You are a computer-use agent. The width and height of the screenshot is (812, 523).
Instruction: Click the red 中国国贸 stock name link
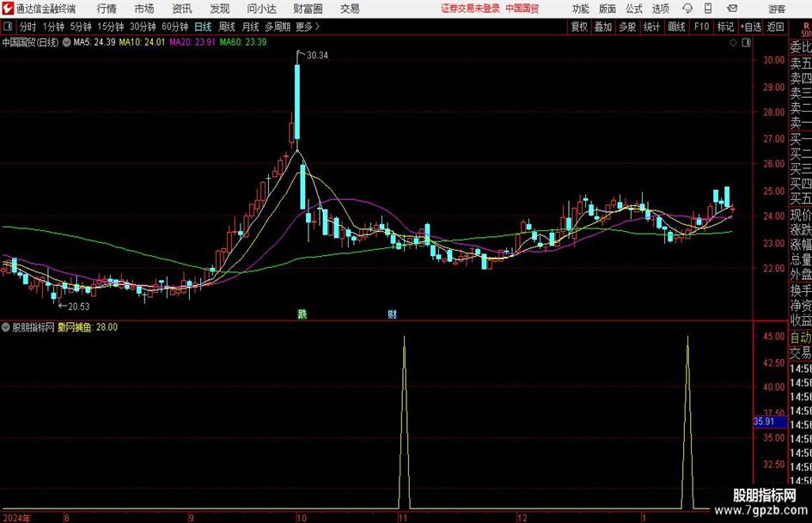pyautogui.click(x=522, y=9)
